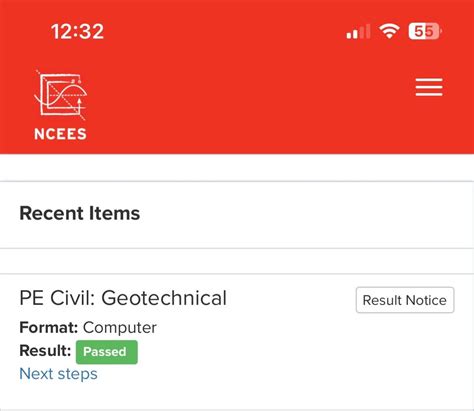Tap the Wi-Fi status icon
The height and width of the screenshot is (411, 474).
pyautogui.click(x=389, y=32)
